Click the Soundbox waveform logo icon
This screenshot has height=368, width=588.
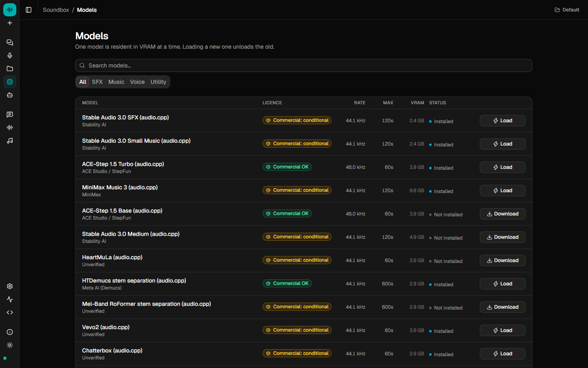tap(10, 10)
